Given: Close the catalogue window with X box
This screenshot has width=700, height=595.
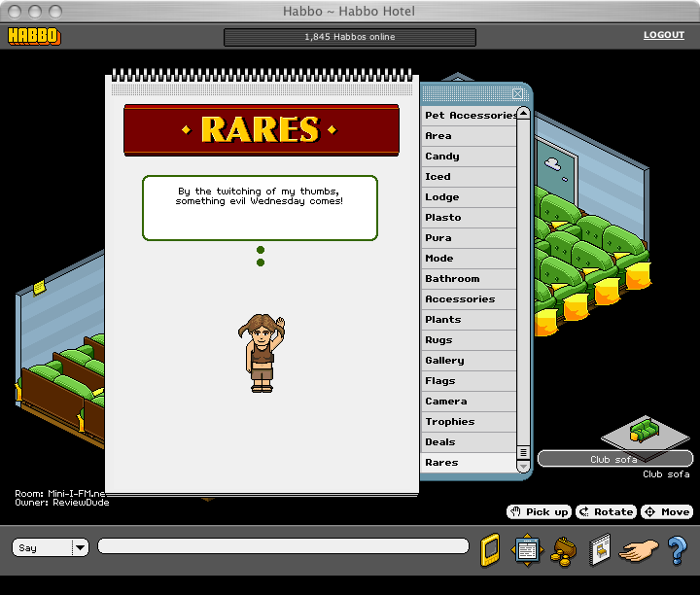Looking at the screenshot, I should tap(518, 93).
